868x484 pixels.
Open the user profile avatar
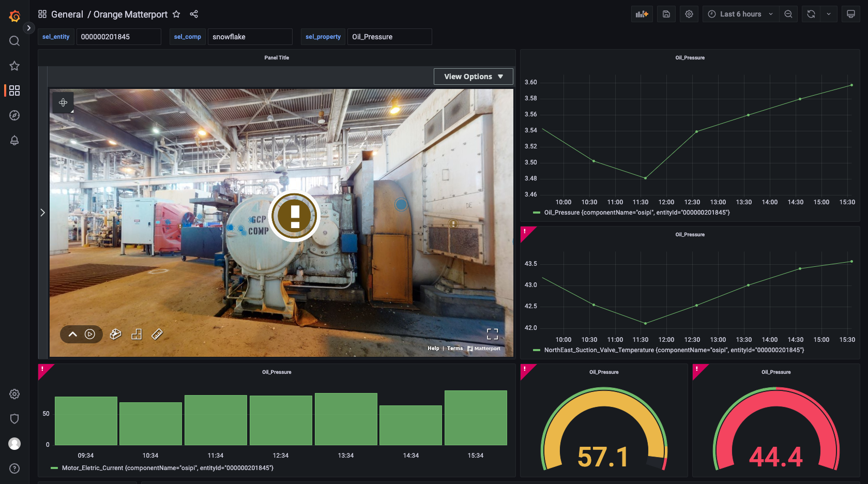(14, 444)
